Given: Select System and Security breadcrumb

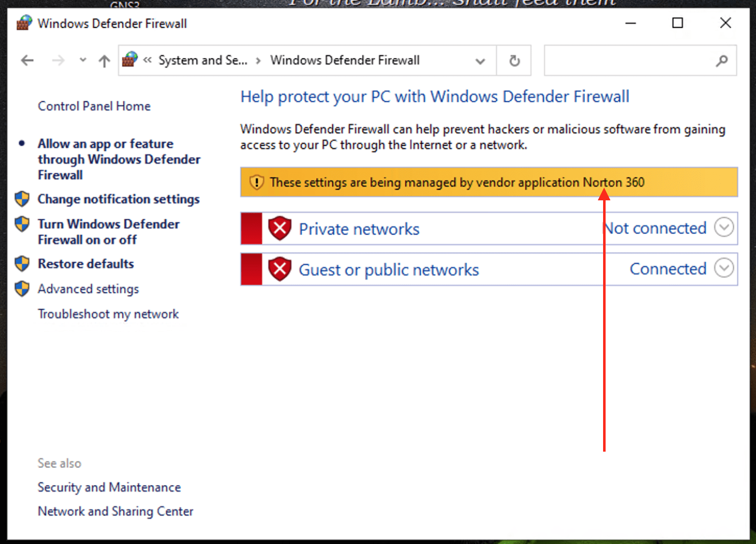Looking at the screenshot, I should (x=203, y=60).
